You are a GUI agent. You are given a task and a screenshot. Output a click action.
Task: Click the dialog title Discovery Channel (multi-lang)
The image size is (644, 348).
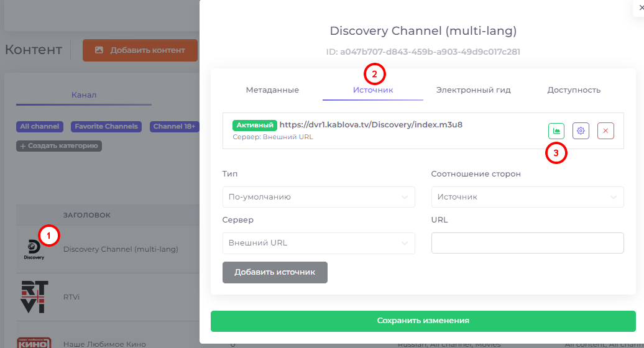click(423, 31)
